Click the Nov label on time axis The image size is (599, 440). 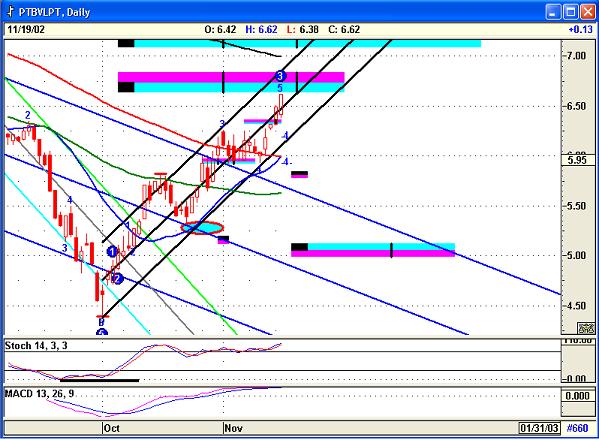point(233,428)
